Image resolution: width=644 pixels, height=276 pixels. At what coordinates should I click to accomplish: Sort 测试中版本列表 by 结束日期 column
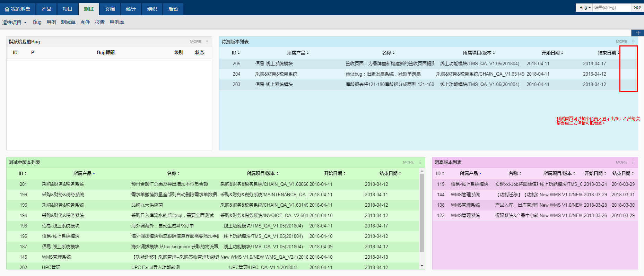(x=390, y=173)
